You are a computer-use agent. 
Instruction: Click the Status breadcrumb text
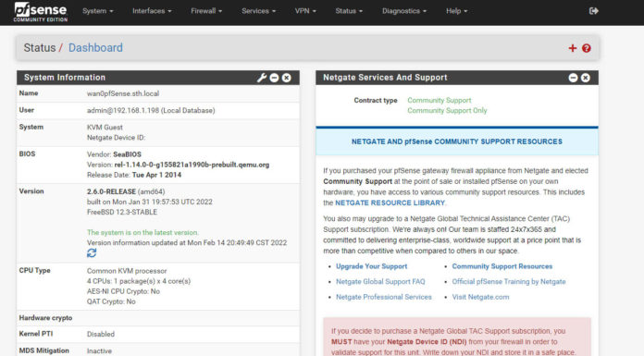click(x=40, y=48)
